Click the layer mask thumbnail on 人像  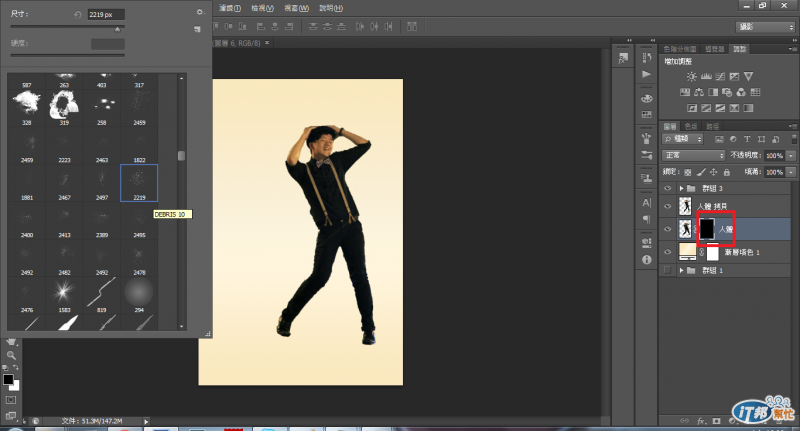(x=706, y=229)
